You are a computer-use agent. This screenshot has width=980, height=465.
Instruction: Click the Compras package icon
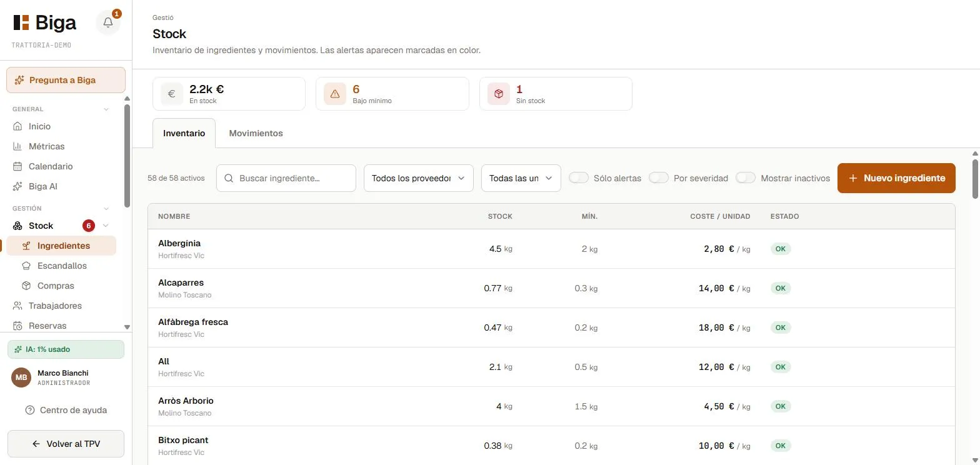pos(26,286)
